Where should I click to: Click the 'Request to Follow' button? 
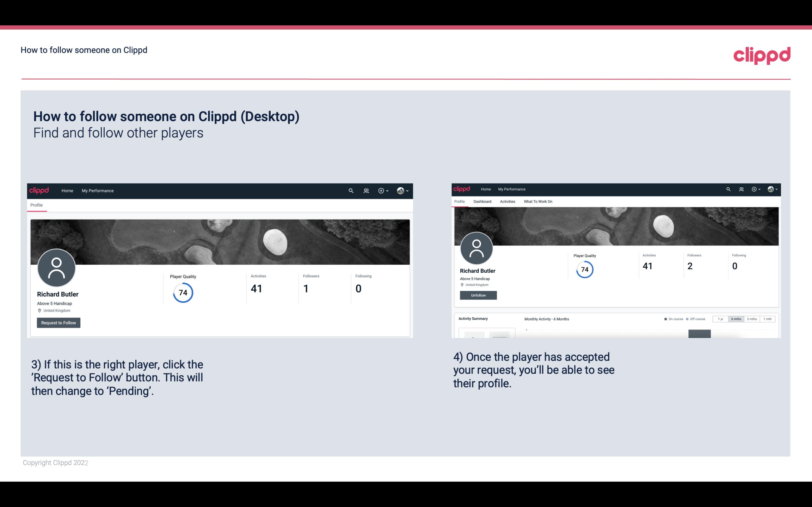[58, 323]
